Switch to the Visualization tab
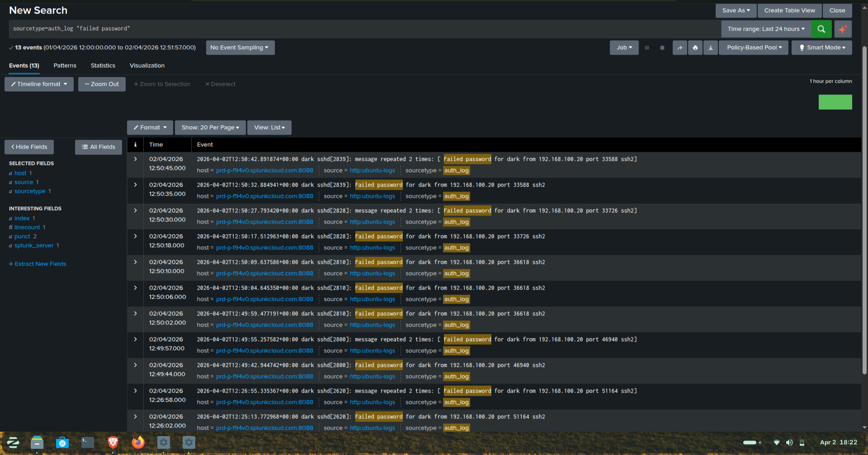Viewport: 868px width, 455px height. [x=147, y=66]
